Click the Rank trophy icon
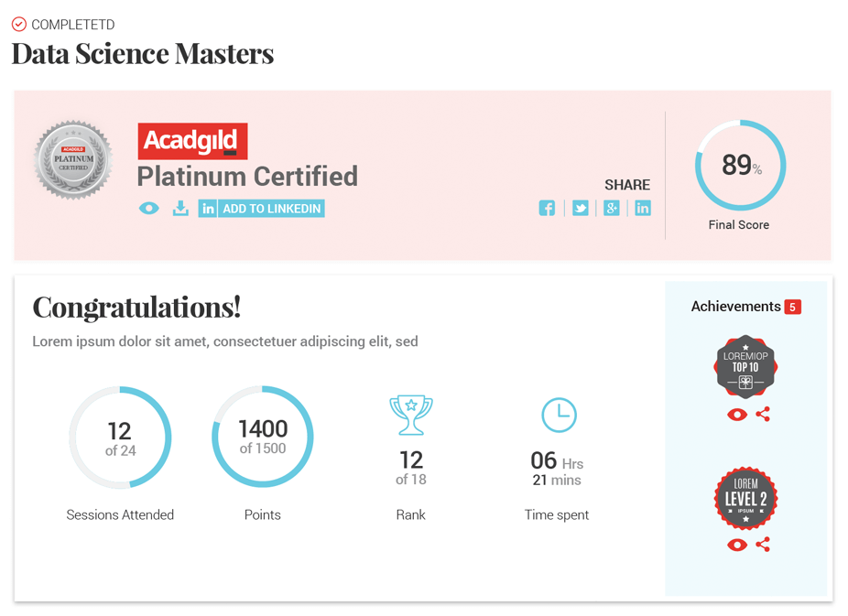The width and height of the screenshot is (848, 616). pyautogui.click(x=411, y=415)
